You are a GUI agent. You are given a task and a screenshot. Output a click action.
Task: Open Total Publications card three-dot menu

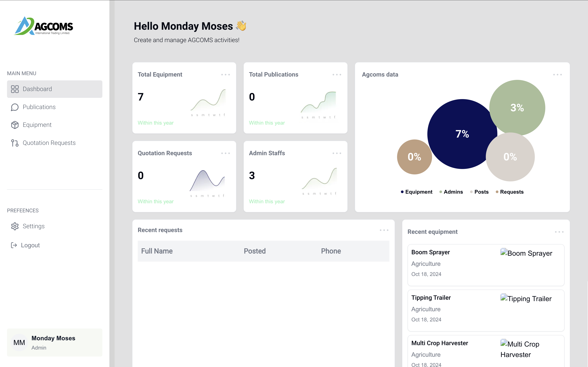(337, 74)
